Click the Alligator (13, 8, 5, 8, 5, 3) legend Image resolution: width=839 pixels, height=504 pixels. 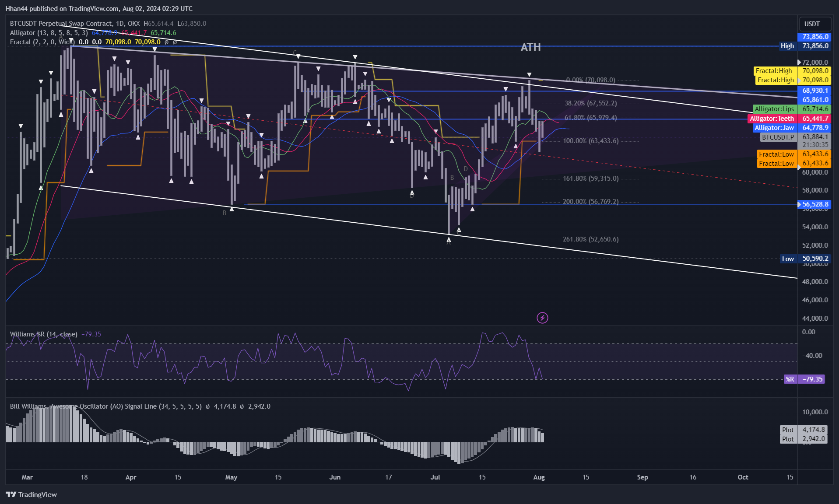coord(49,33)
